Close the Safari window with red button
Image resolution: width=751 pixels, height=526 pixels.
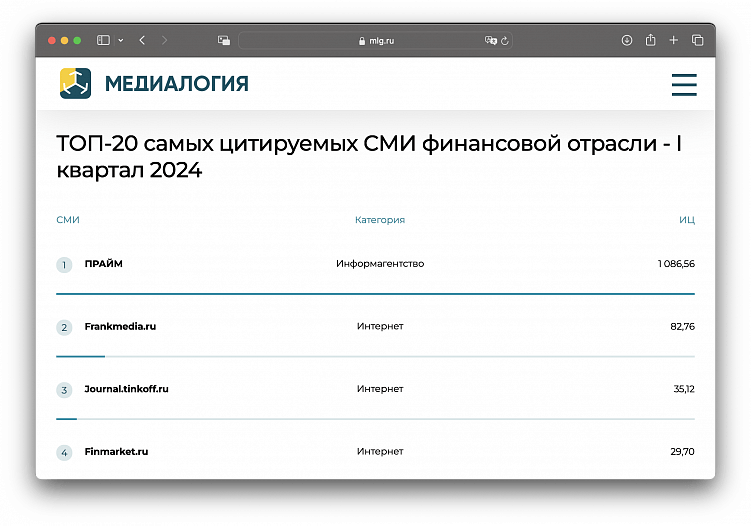click(x=52, y=40)
